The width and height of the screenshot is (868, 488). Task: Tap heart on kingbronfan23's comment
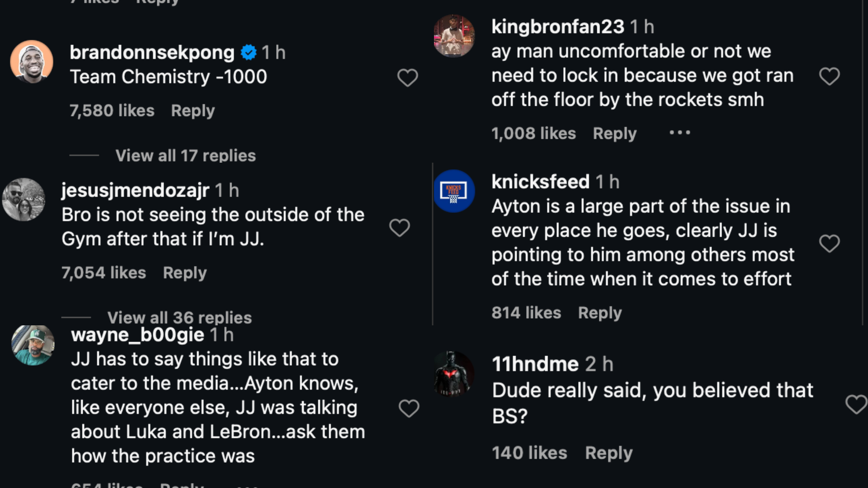[x=829, y=76]
